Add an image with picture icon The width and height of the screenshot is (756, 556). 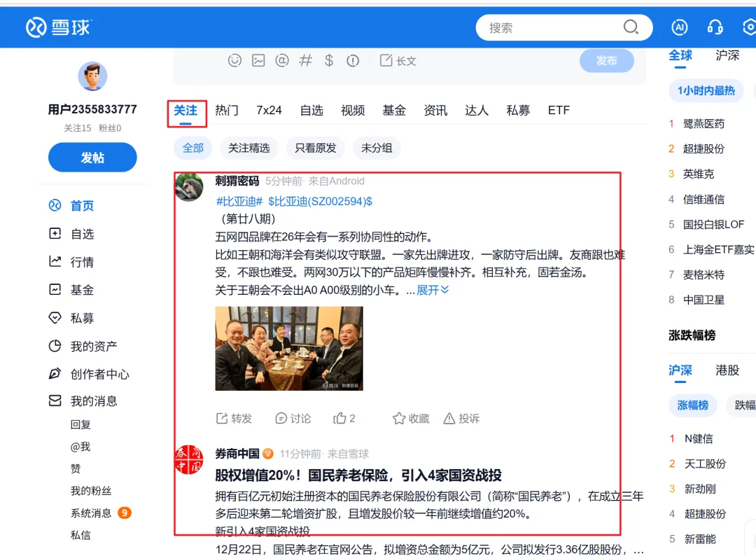pos(258,60)
